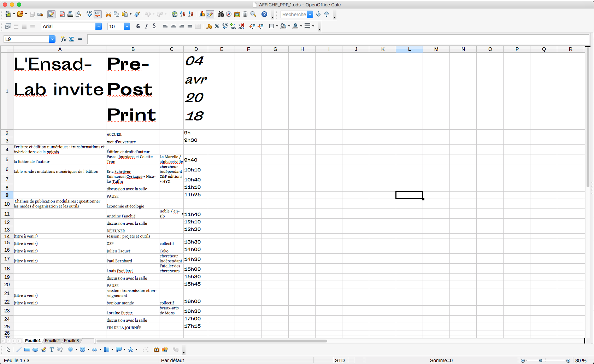
Task: Toggle automatic spell check
Action: click(98, 14)
